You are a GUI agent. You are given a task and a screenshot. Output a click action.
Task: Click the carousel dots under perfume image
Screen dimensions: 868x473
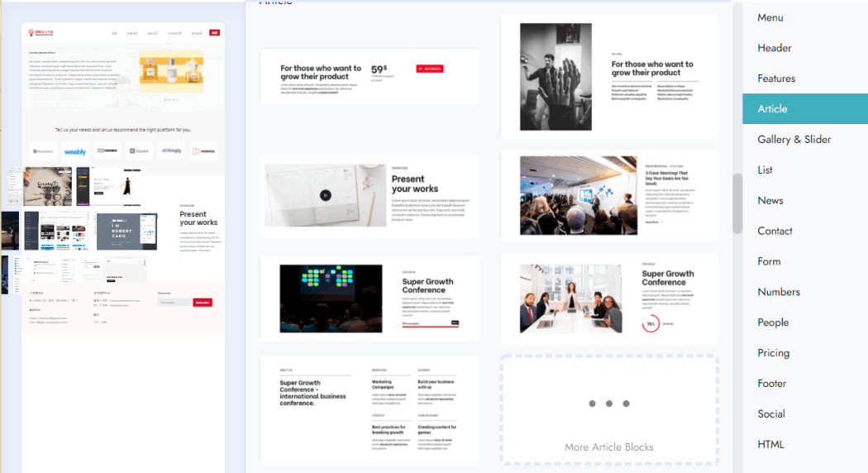pyautogui.click(x=171, y=100)
